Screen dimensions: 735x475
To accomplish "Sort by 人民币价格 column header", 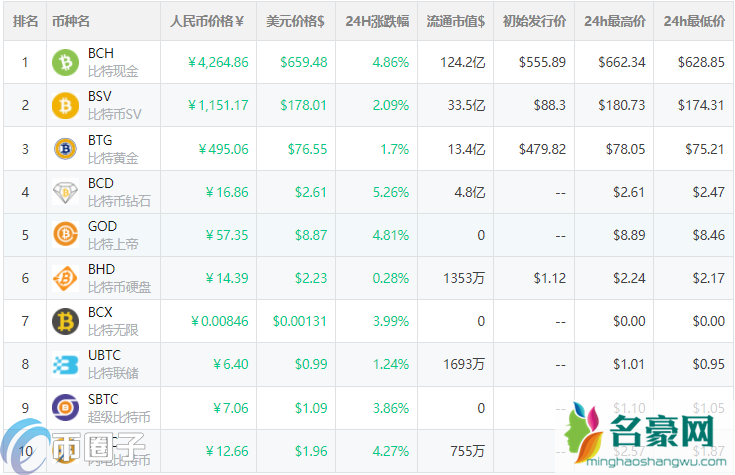I will pos(207,21).
